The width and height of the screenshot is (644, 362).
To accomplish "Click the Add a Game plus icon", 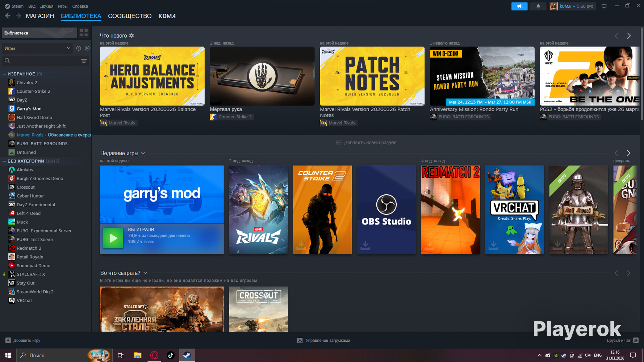I will (8, 340).
